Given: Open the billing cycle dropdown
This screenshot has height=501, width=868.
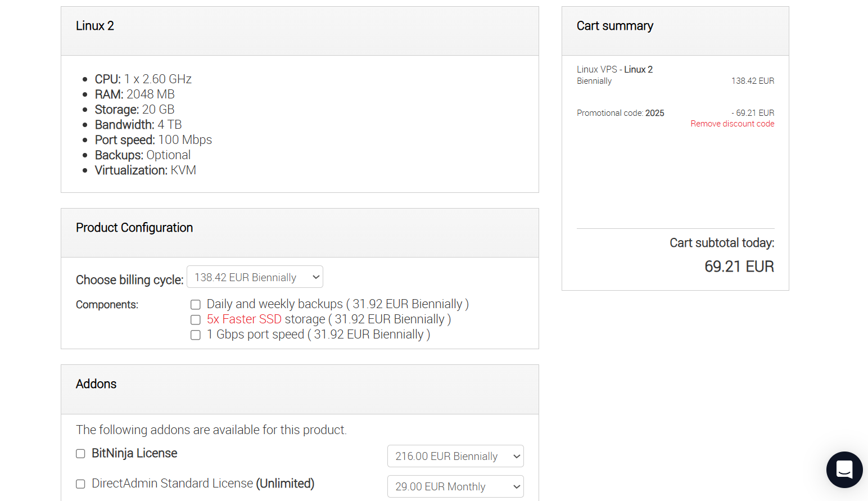Looking at the screenshot, I should [255, 277].
